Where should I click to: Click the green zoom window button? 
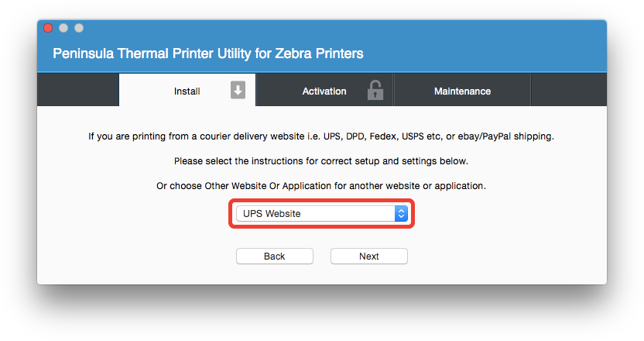tap(78, 28)
